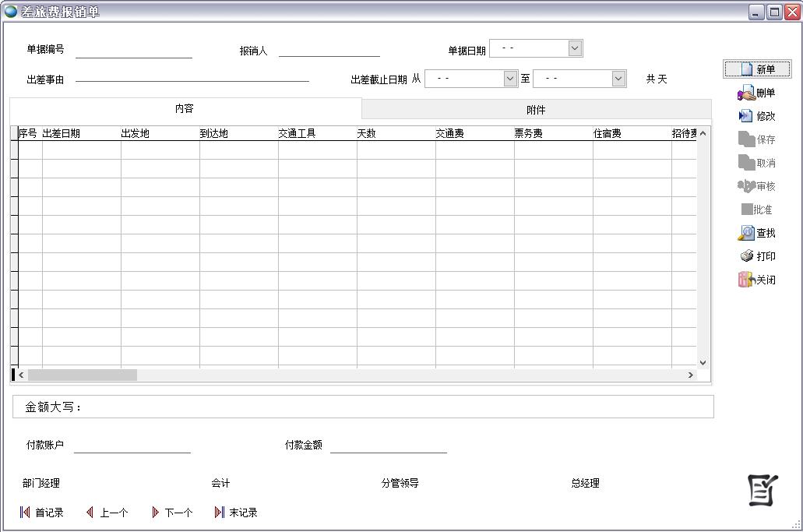
Task: Click the 报销人 input field
Action: pos(329,50)
